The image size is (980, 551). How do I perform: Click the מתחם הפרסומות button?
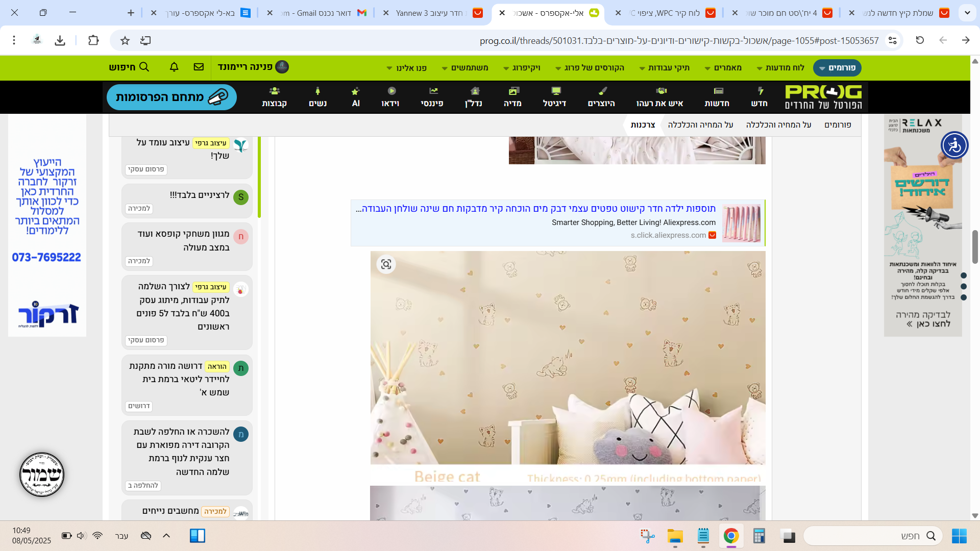pos(171,97)
